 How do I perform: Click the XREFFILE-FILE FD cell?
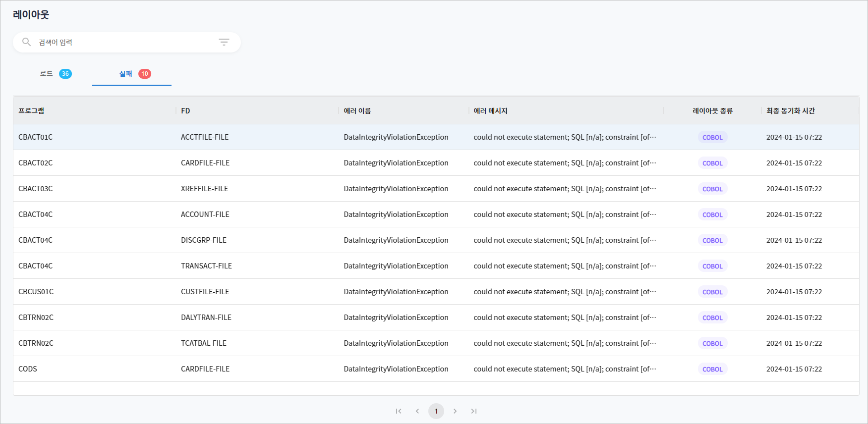click(x=205, y=189)
